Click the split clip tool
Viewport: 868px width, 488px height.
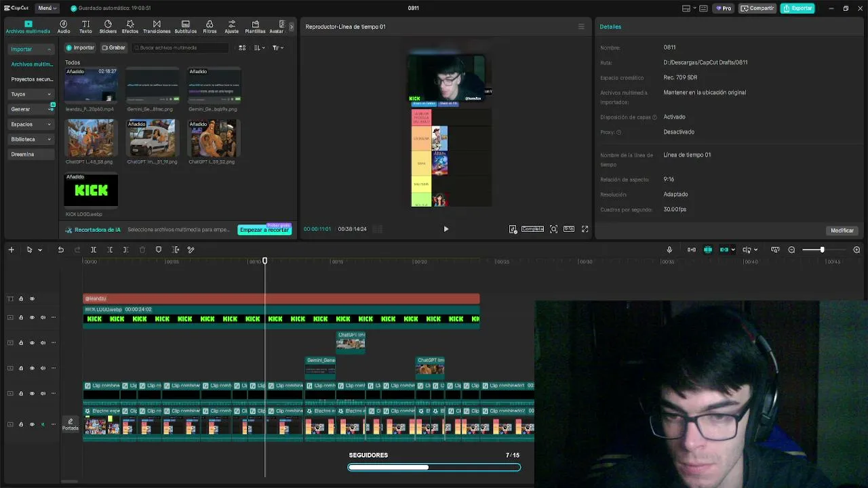(94, 250)
